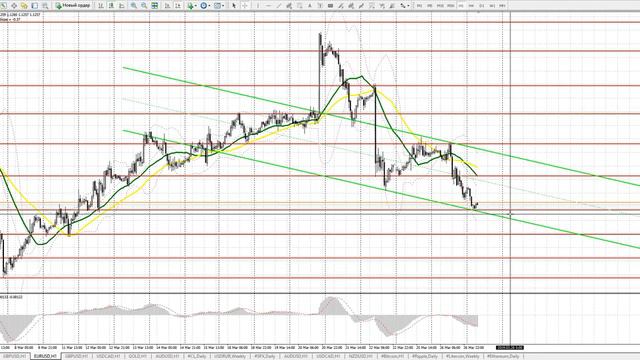
Task: Toggle chart auto scroll
Action: pyautogui.click(x=167, y=6)
